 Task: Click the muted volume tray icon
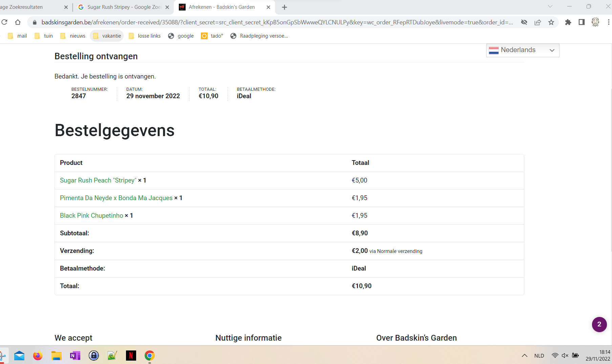click(565, 356)
